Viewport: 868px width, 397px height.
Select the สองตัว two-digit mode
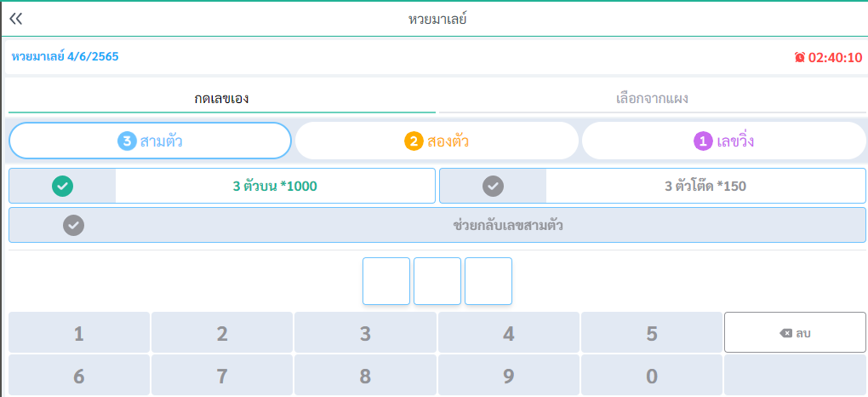click(x=437, y=141)
